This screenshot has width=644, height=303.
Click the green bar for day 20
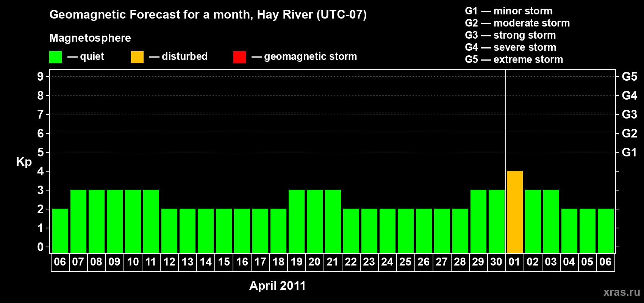point(315,221)
